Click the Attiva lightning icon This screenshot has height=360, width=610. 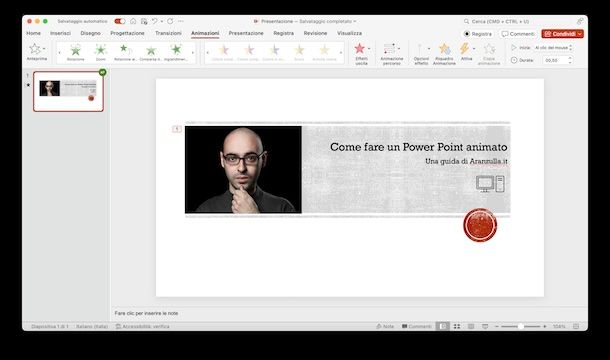click(x=465, y=49)
